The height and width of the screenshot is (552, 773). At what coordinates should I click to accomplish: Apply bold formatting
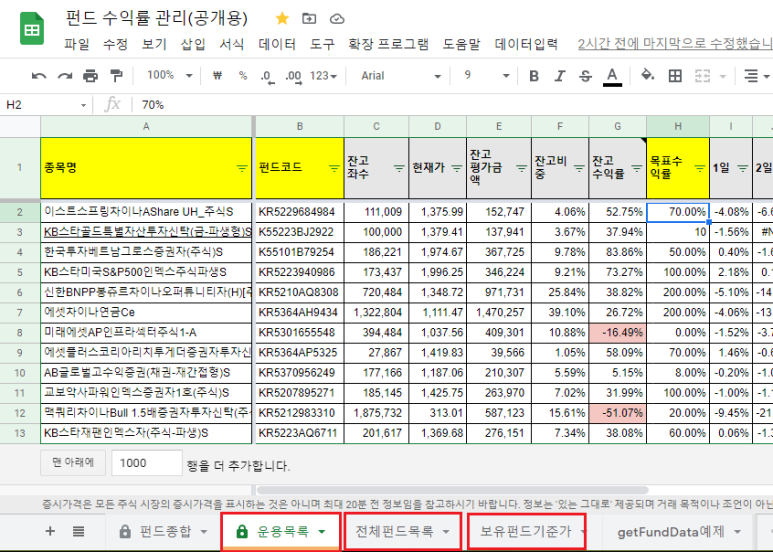[533, 76]
